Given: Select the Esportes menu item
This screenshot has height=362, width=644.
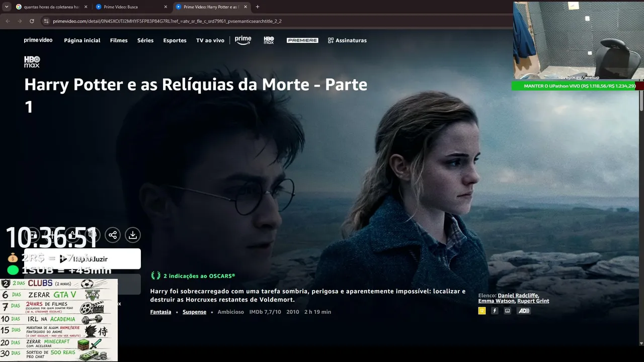Looking at the screenshot, I should [x=175, y=40].
